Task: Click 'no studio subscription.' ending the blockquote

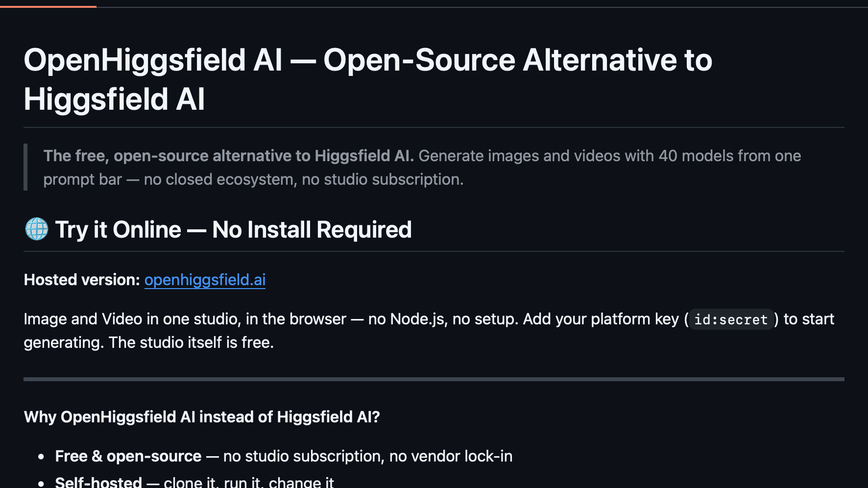Action: coord(383,179)
